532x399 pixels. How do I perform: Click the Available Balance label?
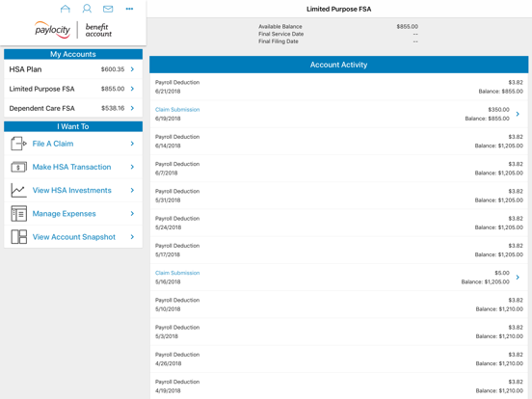[x=280, y=26]
